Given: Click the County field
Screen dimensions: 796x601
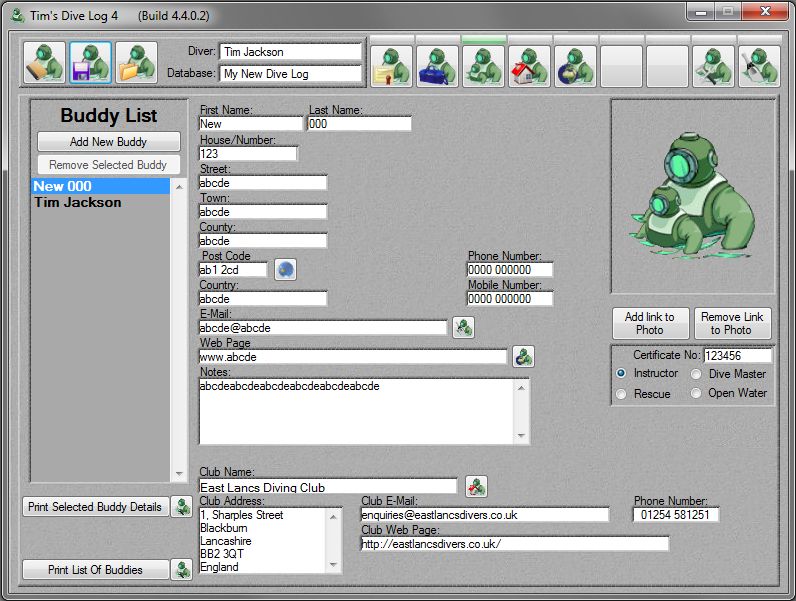Looking at the screenshot, I should (263, 241).
